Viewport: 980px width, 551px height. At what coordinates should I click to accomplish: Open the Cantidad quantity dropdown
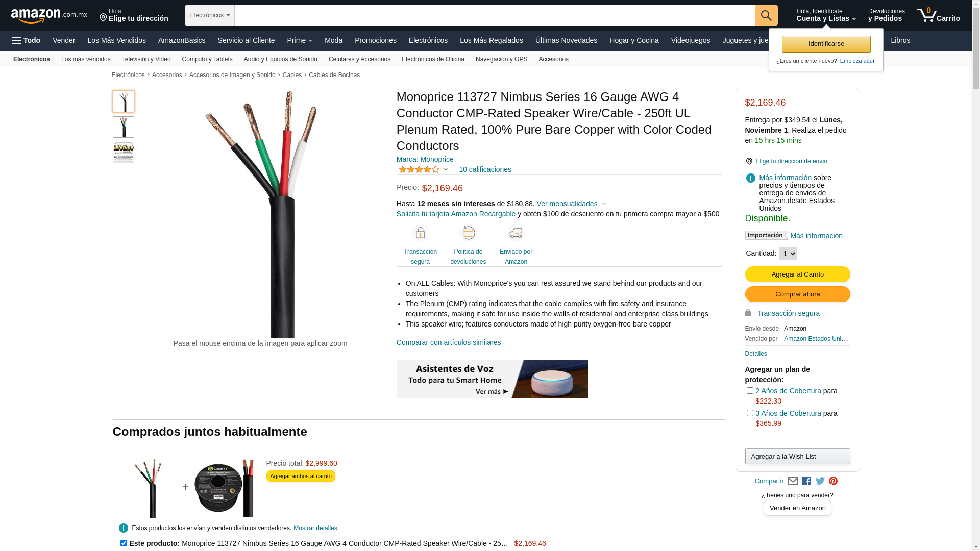[x=788, y=254]
